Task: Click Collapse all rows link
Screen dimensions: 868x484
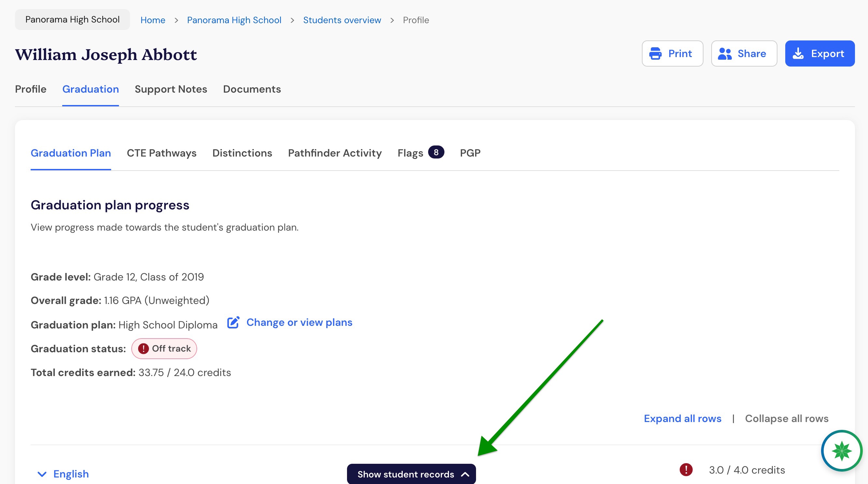Action: pyautogui.click(x=787, y=418)
